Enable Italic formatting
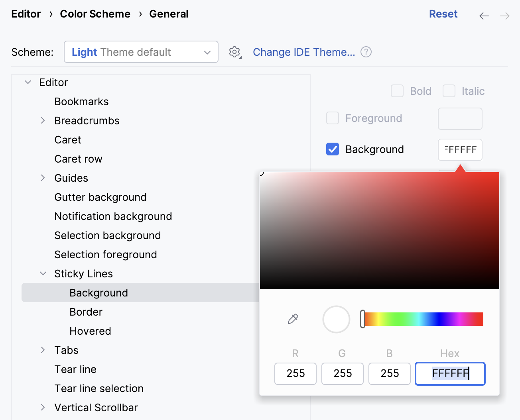520x420 pixels. [x=449, y=91]
